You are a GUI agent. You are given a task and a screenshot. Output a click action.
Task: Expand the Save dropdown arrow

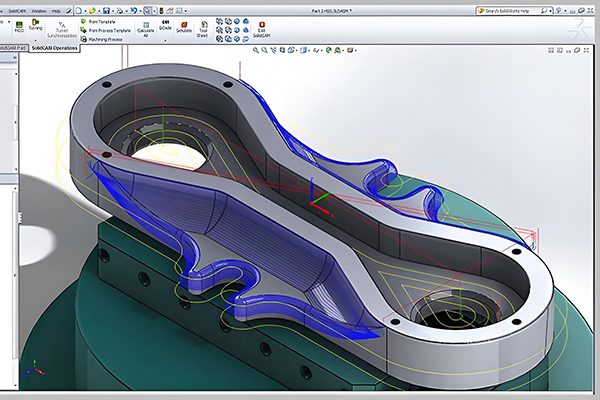pos(112,11)
